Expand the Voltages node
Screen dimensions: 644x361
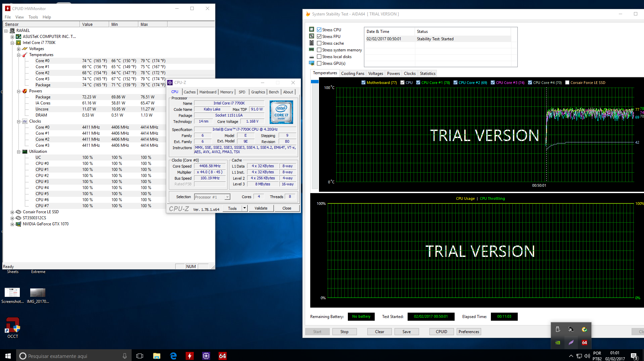click(18, 49)
